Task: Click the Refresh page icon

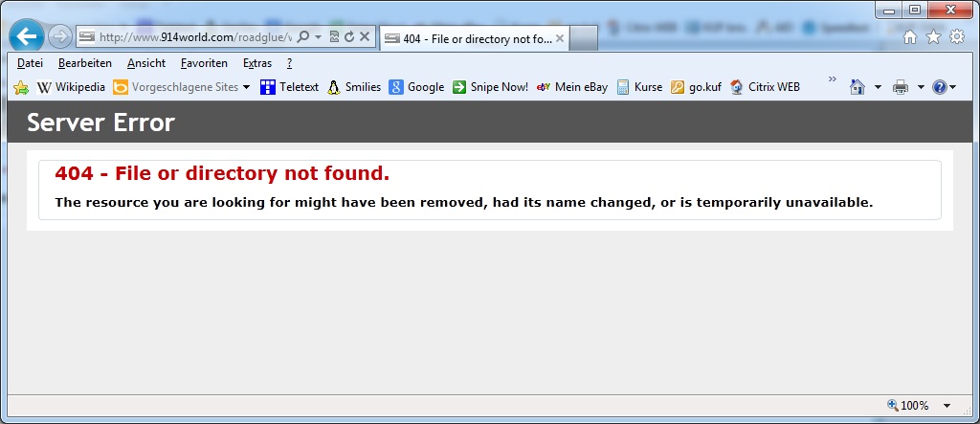Action: pos(349,37)
